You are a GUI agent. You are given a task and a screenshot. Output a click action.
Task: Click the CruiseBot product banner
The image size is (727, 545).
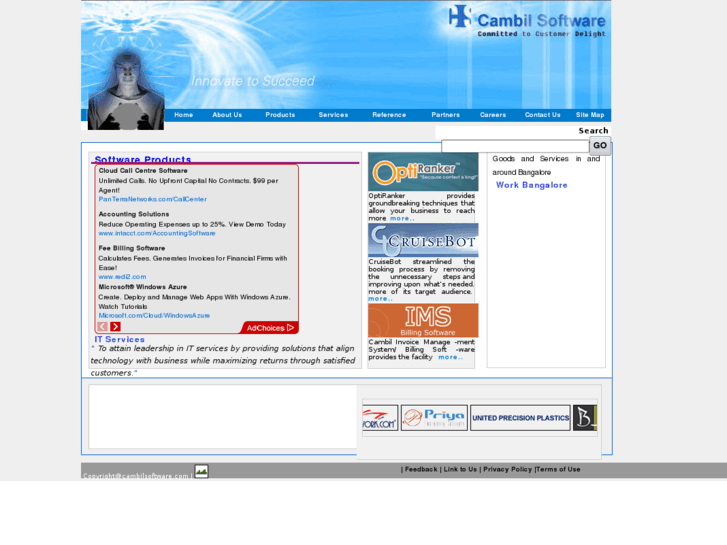[423, 240]
